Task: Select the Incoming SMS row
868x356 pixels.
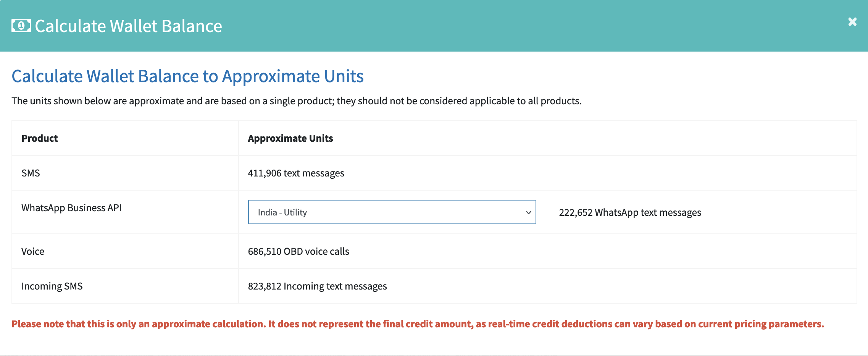Action: [x=52, y=286]
